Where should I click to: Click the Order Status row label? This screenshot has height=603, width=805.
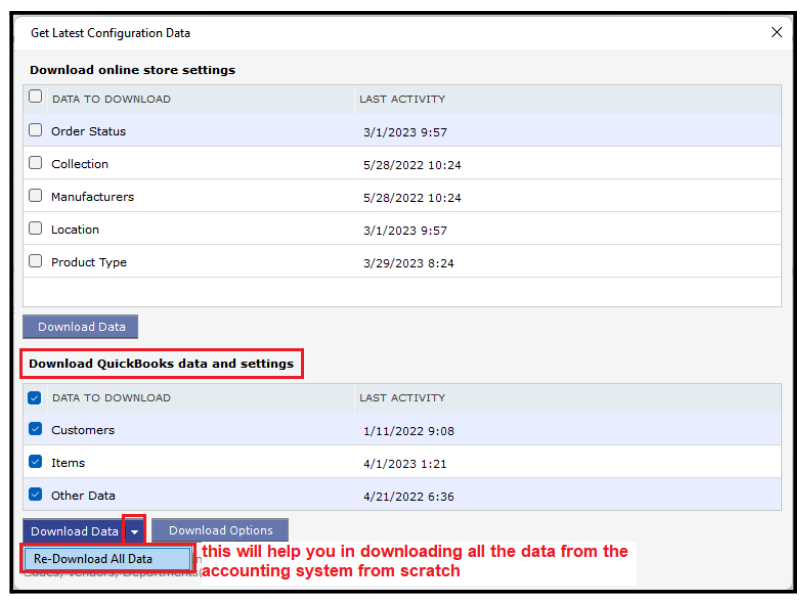pos(88,131)
